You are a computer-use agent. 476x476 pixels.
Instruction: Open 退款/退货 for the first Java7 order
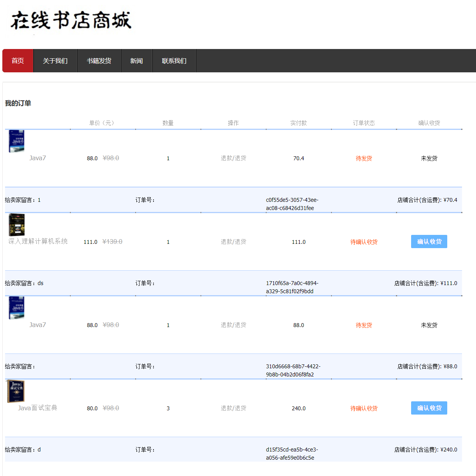tap(233, 158)
